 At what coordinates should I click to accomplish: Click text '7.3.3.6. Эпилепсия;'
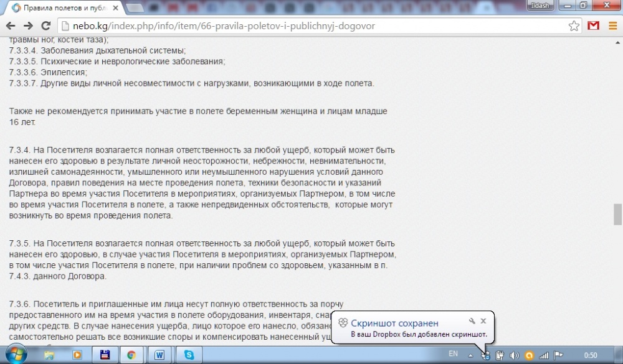coord(48,72)
